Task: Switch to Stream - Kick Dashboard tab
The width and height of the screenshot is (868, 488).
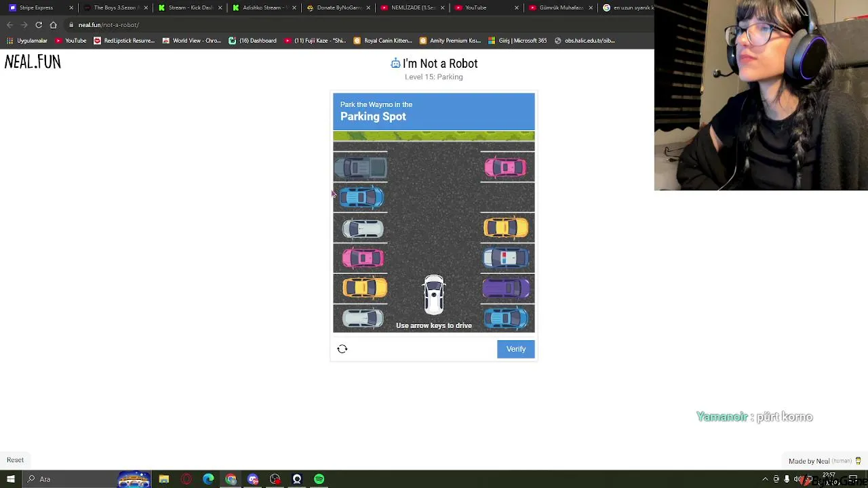Action: (x=190, y=7)
